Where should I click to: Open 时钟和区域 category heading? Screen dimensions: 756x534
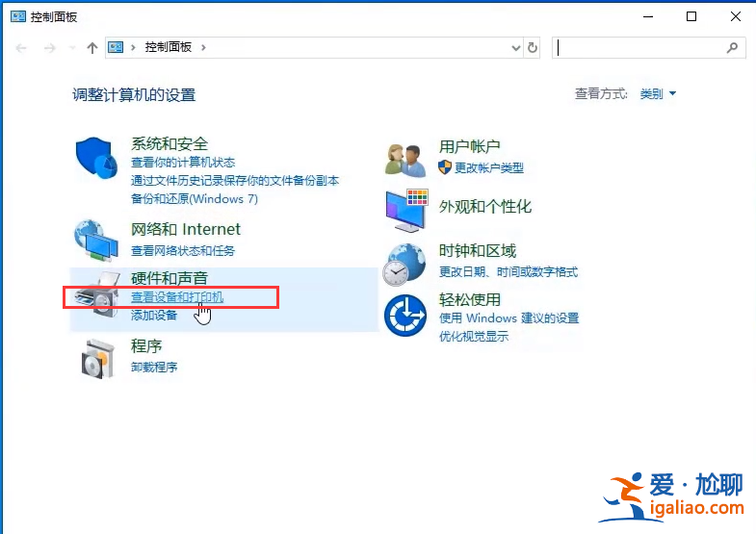pyautogui.click(x=478, y=251)
